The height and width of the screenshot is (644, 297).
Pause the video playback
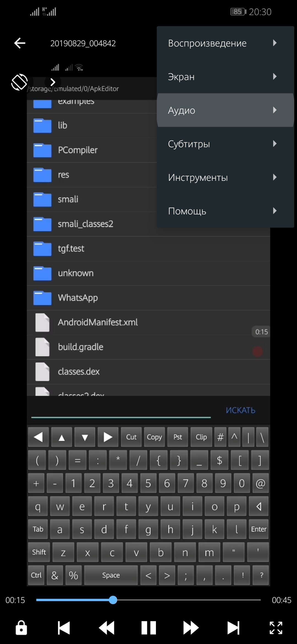pos(148,628)
